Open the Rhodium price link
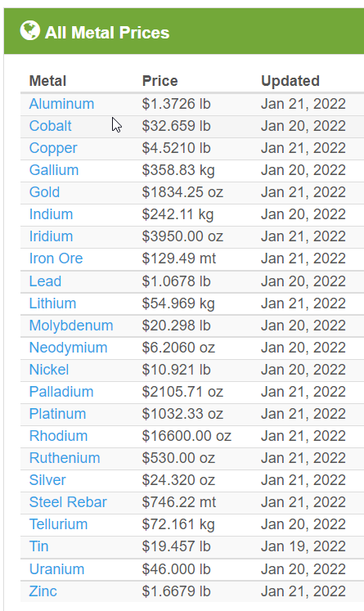Image resolution: width=364 pixels, height=611 pixels. coord(58,436)
